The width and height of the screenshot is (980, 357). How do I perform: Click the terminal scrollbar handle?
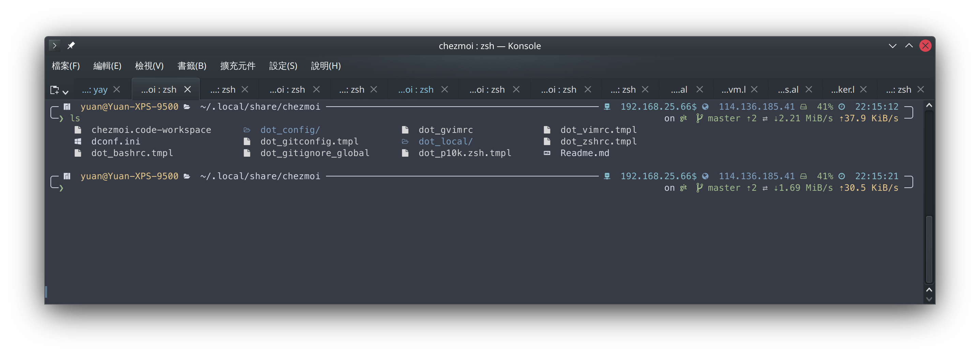[x=929, y=249]
